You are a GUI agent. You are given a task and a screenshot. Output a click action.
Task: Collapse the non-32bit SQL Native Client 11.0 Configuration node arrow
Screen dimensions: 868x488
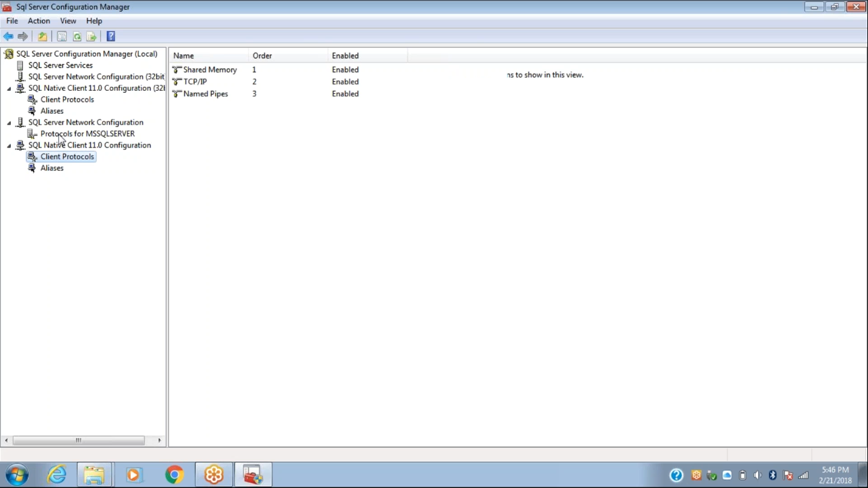[9, 146]
